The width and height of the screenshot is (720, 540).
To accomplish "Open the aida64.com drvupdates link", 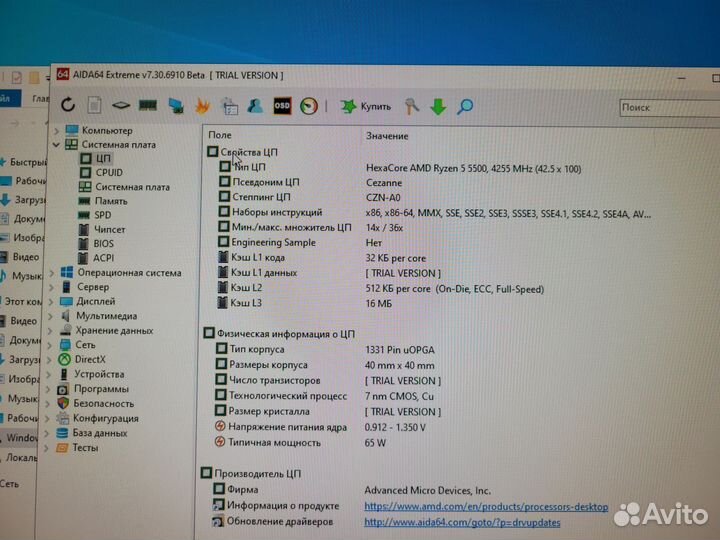I will 462,523.
